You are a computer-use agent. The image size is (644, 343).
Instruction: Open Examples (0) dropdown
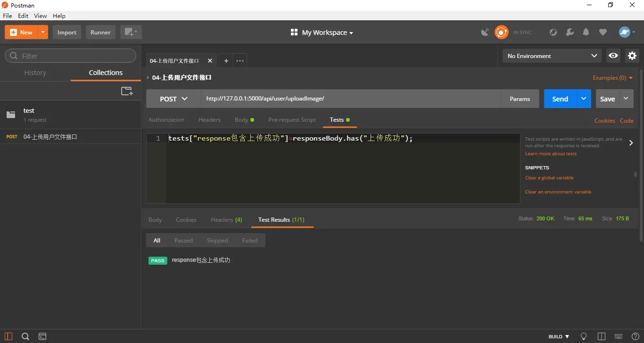tap(612, 78)
